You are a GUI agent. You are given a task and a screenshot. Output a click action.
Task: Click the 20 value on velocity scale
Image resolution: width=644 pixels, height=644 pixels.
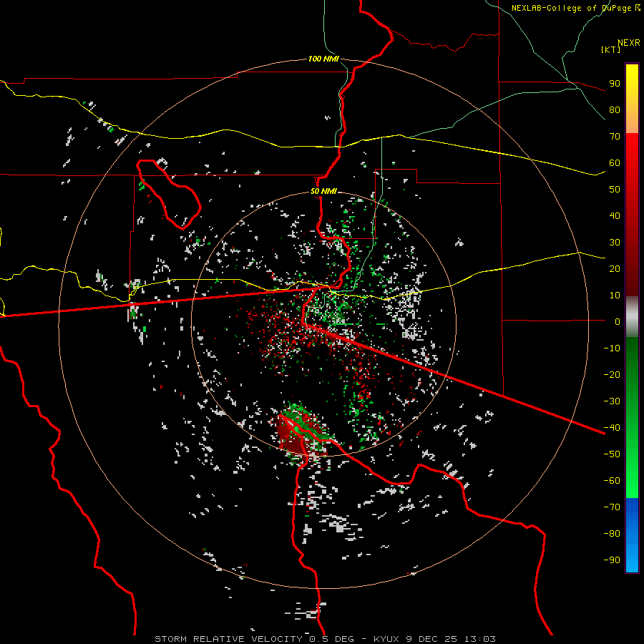click(615, 269)
